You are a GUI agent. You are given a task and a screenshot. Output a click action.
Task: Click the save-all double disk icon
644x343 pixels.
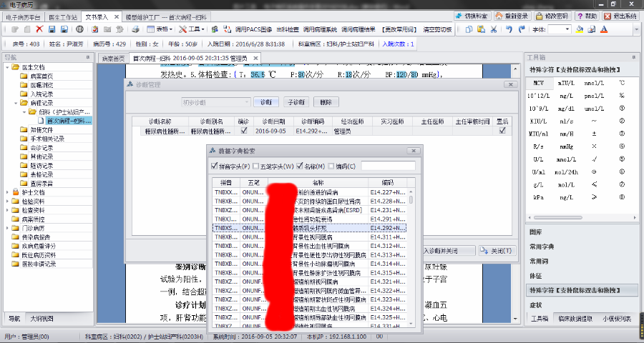(x=64, y=29)
